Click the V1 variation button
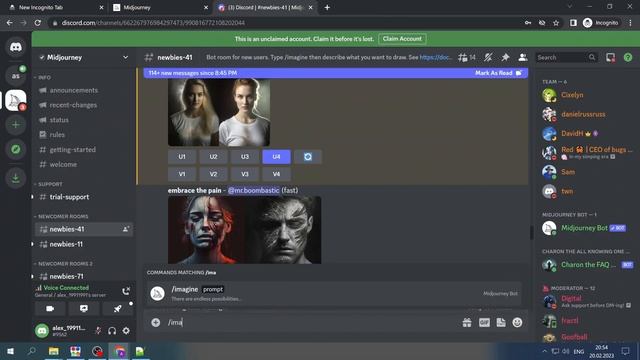Image resolution: width=640 pixels, height=360 pixels. [182, 174]
